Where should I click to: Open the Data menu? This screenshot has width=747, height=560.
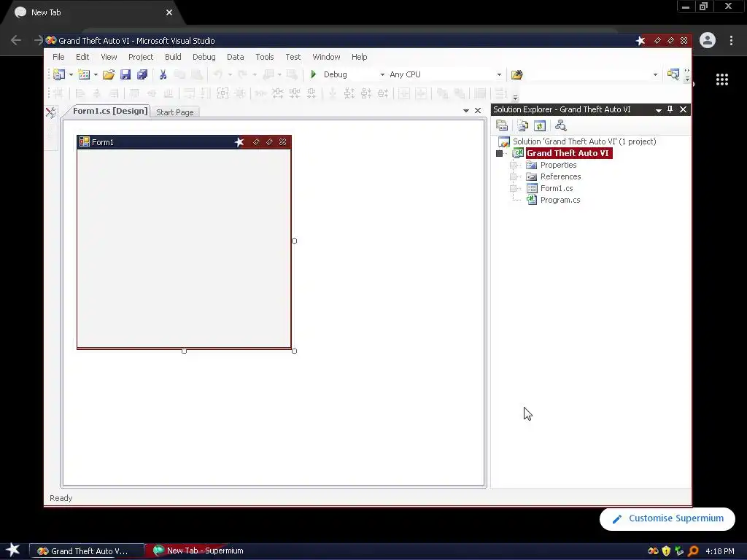[236, 57]
